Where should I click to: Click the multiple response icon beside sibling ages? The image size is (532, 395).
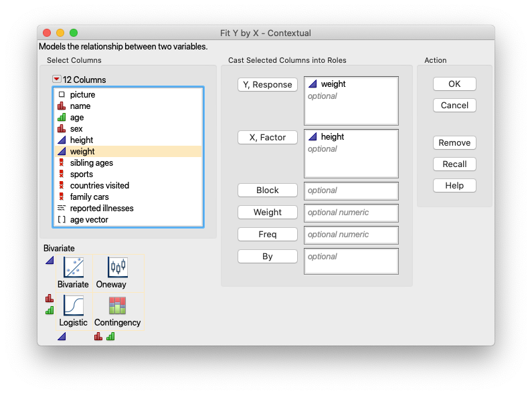pos(62,162)
